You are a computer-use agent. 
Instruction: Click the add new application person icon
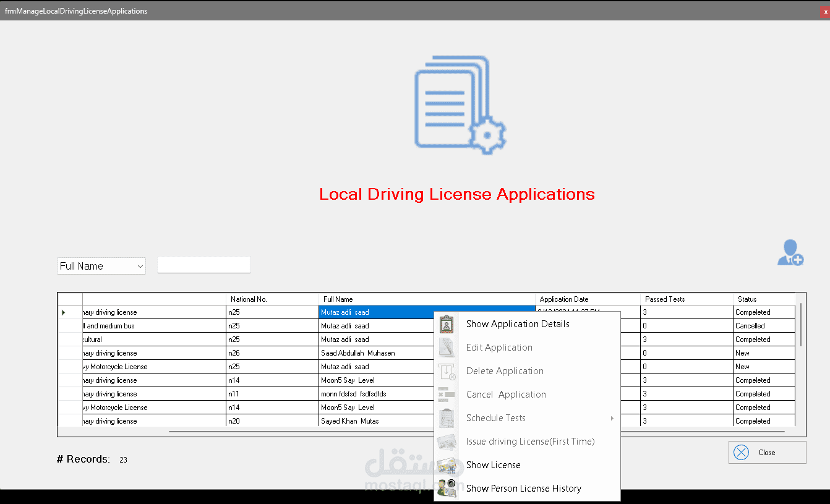[790, 253]
